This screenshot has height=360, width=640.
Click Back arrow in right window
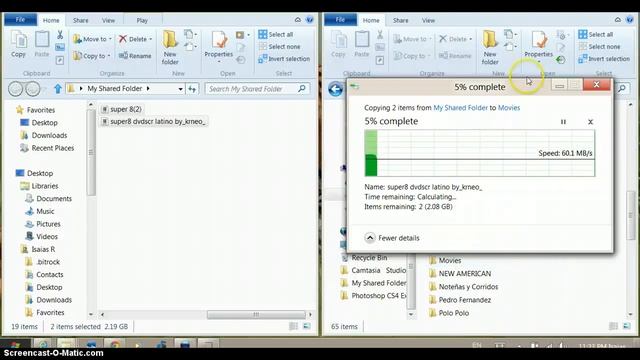336,89
